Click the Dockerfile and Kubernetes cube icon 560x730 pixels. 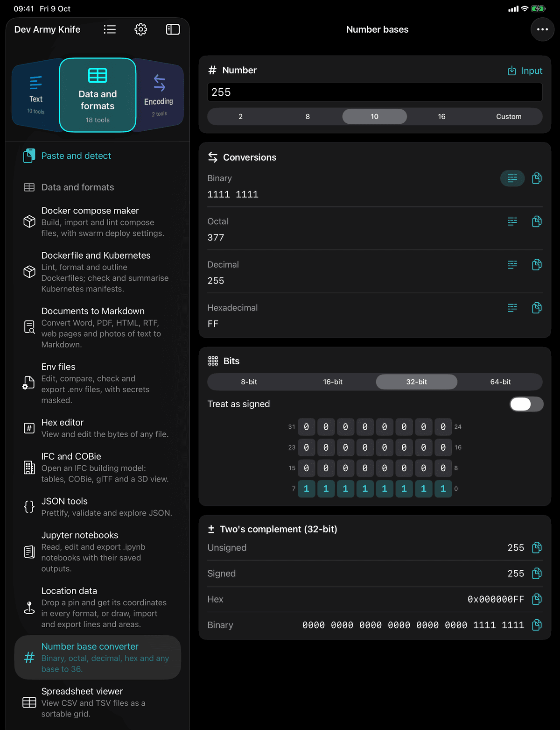pos(29,271)
